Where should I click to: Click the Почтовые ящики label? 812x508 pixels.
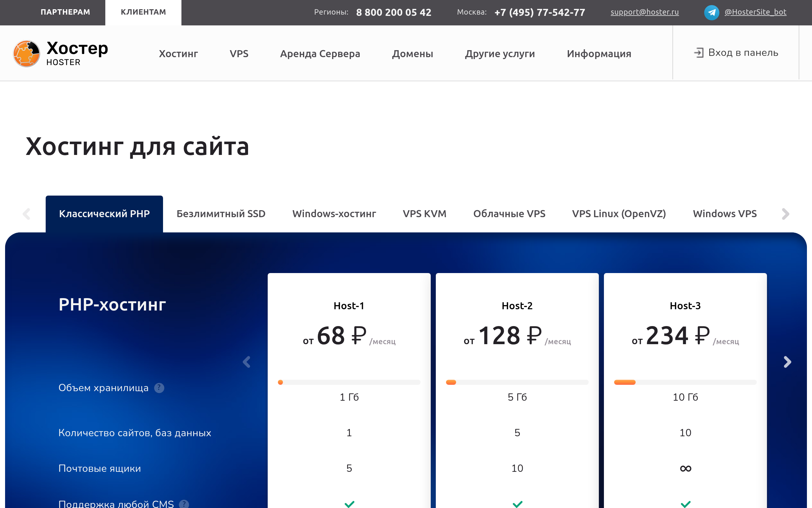coord(100,469)
